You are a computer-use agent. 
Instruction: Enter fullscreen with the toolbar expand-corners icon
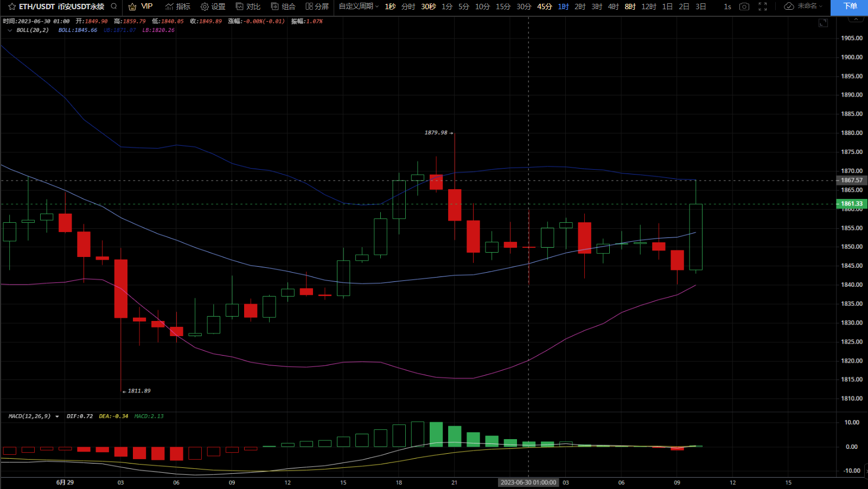(x=763, y=7)
